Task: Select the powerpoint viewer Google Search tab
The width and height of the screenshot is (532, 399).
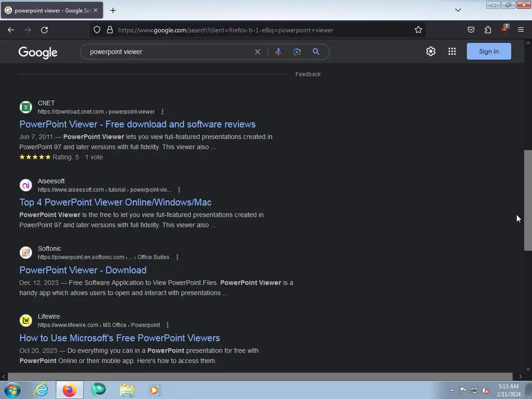Action: [52, 11]
